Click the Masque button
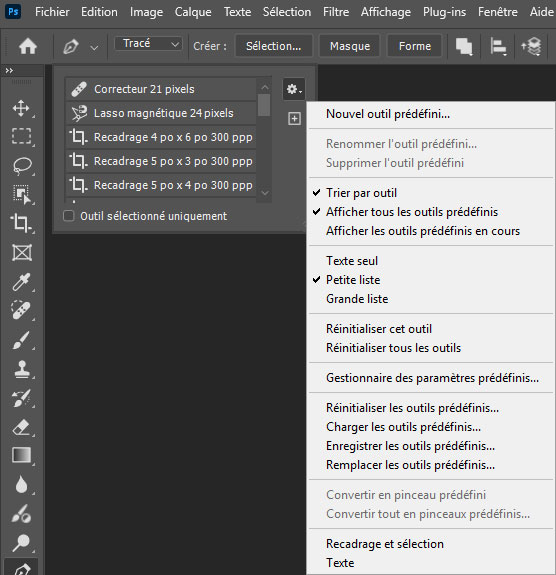 coord(350,46)
